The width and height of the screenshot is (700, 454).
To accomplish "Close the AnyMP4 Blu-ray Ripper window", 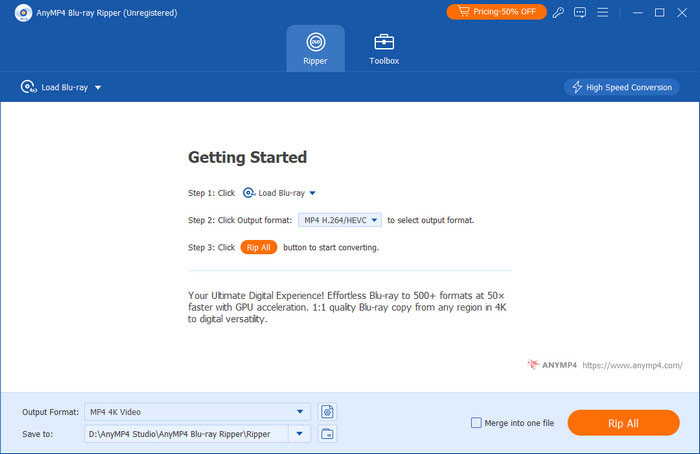I will pos(682,12).
